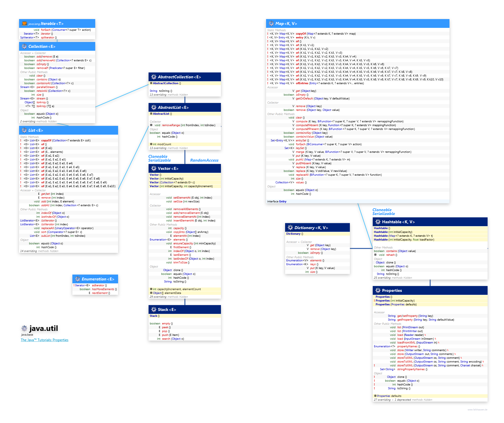Click the keys method in Dictionary

313,264
